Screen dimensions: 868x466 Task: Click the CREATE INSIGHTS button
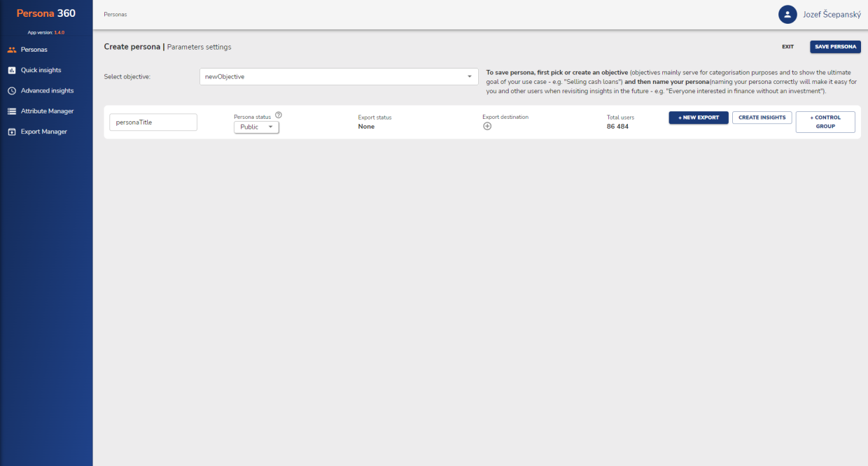point(762,118)
